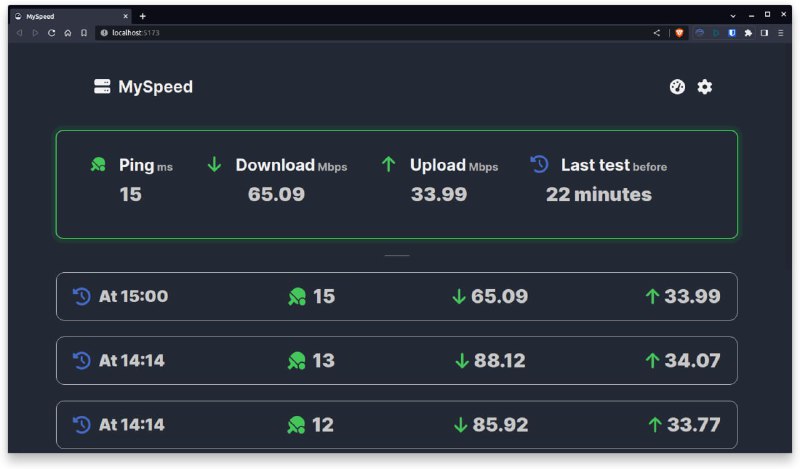Click the bookmark icon in toolbar

(84, 33)
